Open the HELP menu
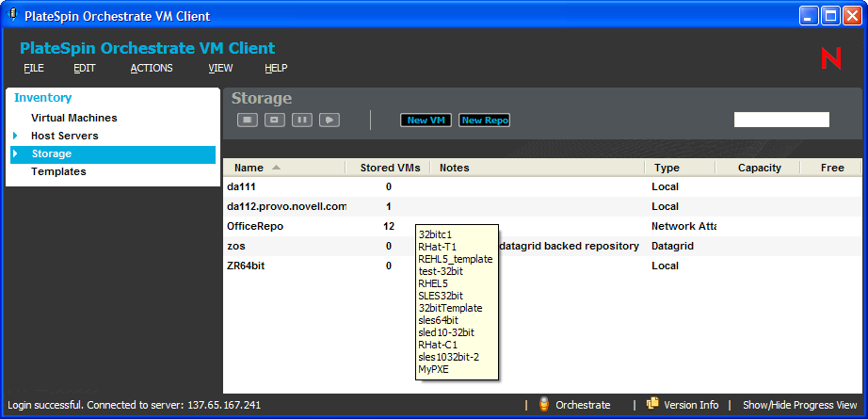Image resolution: width=868 pixels, height=419 pixels. click(x=276, y=68)
